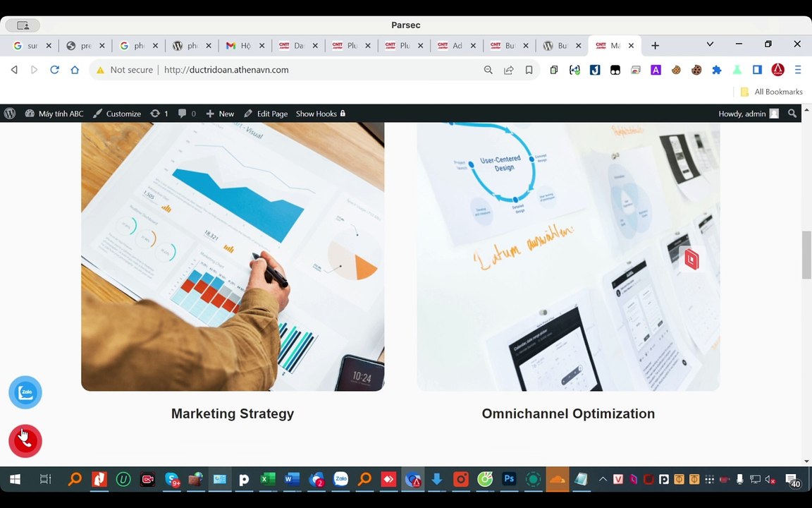This screenshot has width=812, height=508.
Task: Click the muted speaker volume tray icon
Action: tap(770, 480)
